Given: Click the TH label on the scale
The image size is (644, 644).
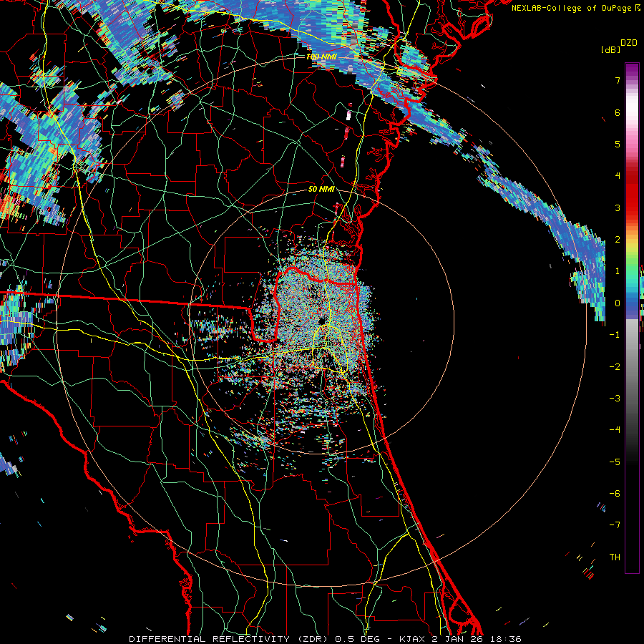Looking at the screenshot, I should [615, 557].
